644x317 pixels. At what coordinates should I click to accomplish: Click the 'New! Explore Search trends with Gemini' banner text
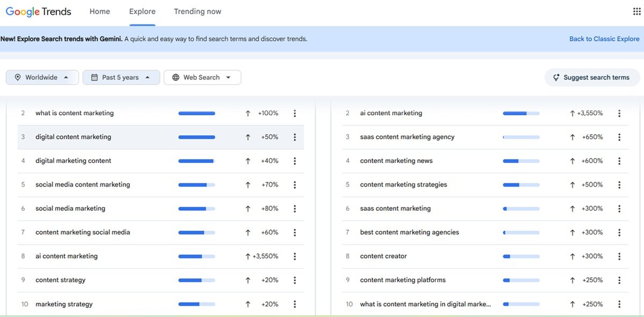tap(61, 39)
